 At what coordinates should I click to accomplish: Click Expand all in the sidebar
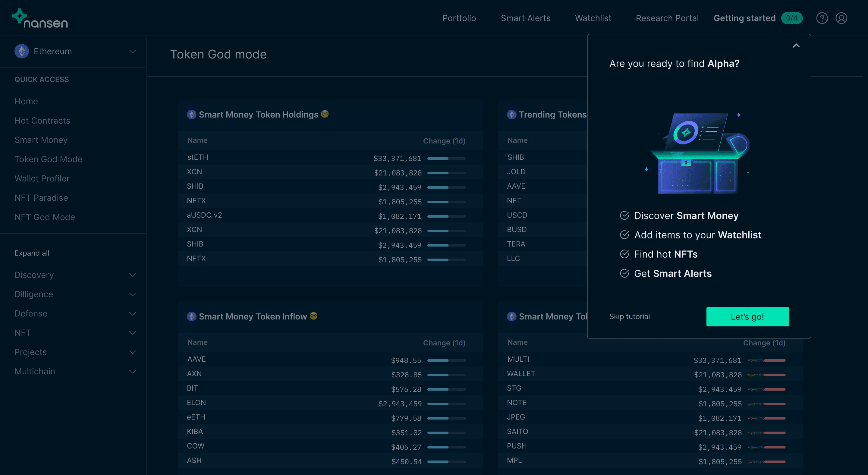click(32, 253)
